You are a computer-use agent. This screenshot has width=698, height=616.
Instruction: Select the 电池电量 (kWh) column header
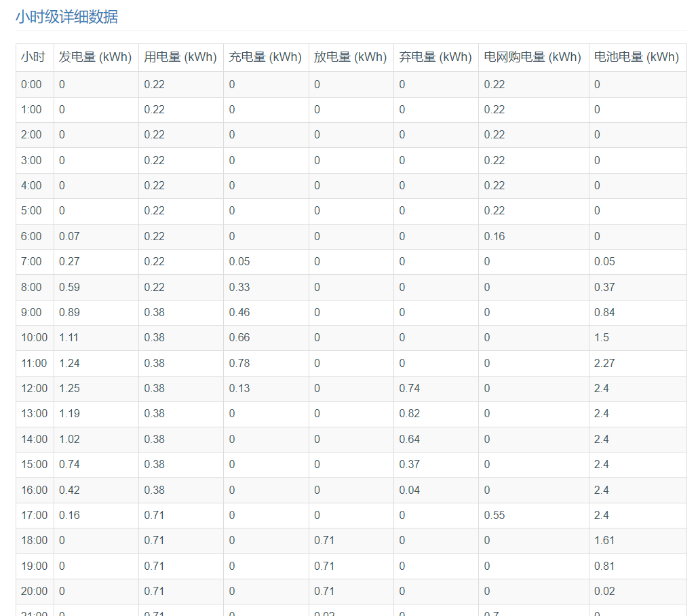click(x=636, y=57)
